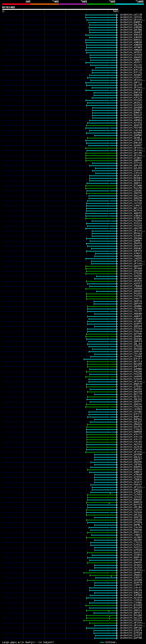Select the UniRef100_Q66IF5 label
This screenshot has width=146, height=644.
131,266
